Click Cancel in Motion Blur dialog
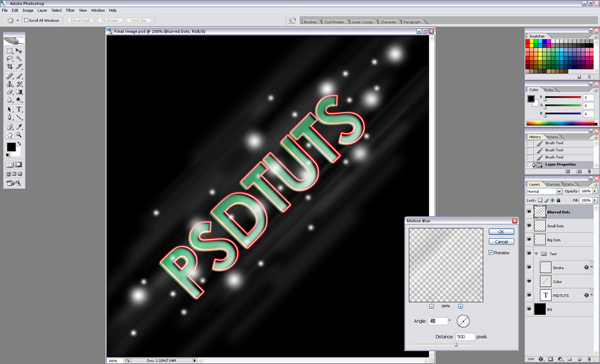 click(501, 242)
